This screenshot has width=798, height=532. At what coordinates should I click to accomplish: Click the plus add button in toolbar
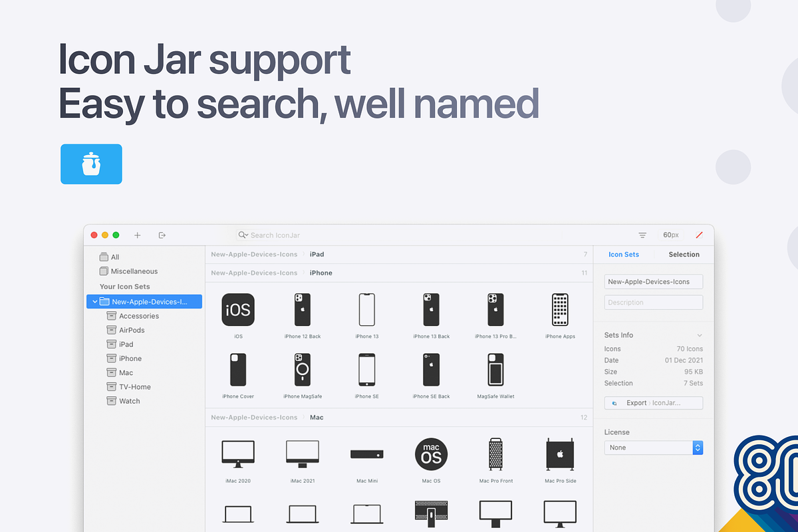[138, 235]
